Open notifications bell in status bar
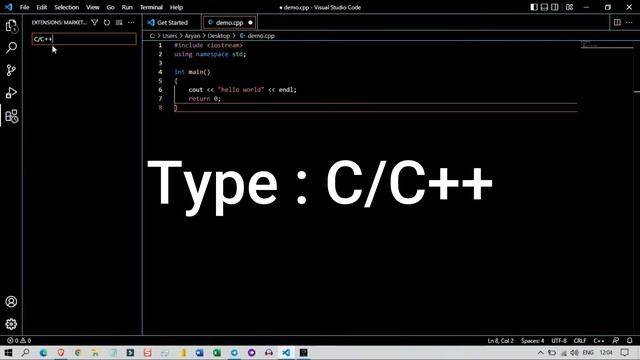The height and width of the screenshot is (360, 640). (630, 340)
